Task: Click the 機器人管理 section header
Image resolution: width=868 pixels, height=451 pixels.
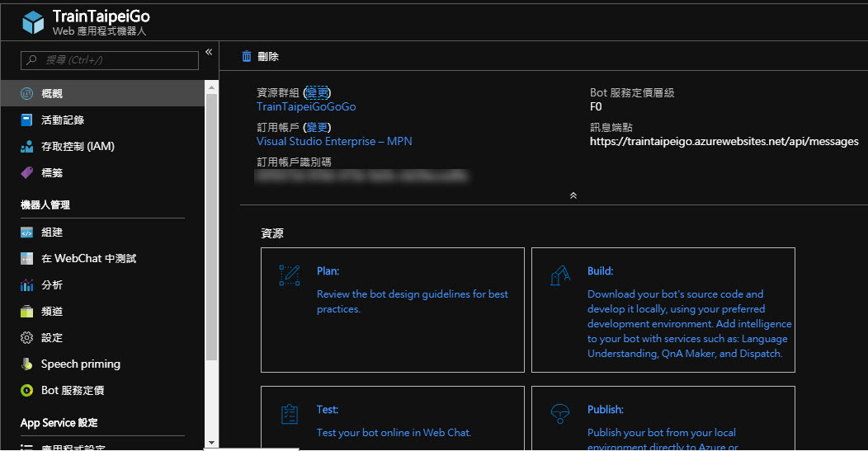Action: [x=45, y=204]
